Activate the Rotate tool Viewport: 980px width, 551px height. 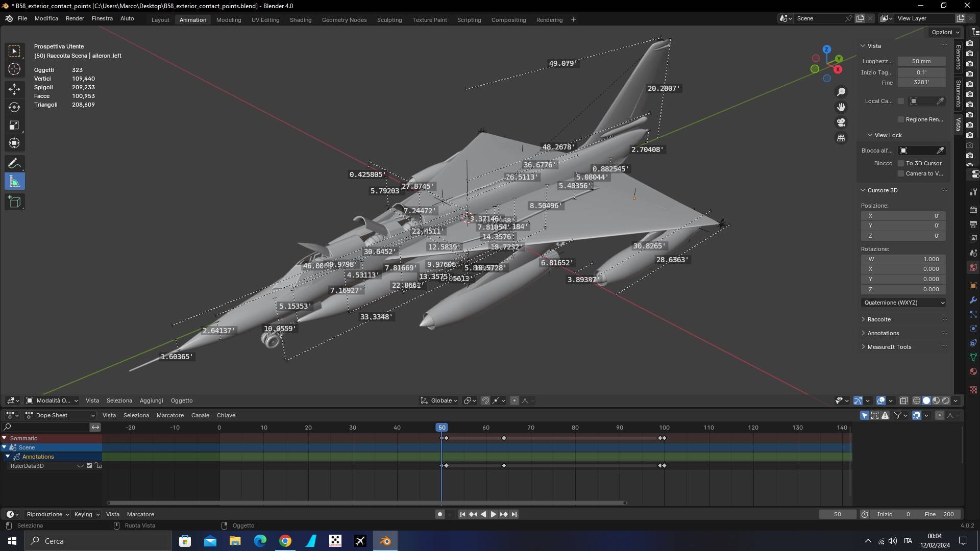[14, 107]
